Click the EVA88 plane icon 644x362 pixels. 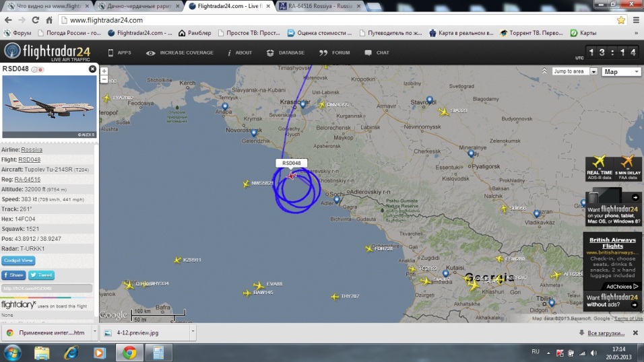[x=258, y=285]
